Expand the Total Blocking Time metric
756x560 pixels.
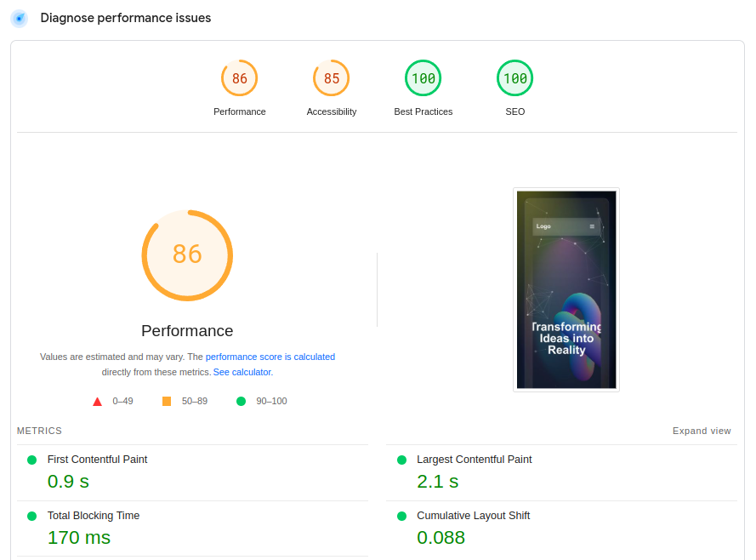click(192, 529)
